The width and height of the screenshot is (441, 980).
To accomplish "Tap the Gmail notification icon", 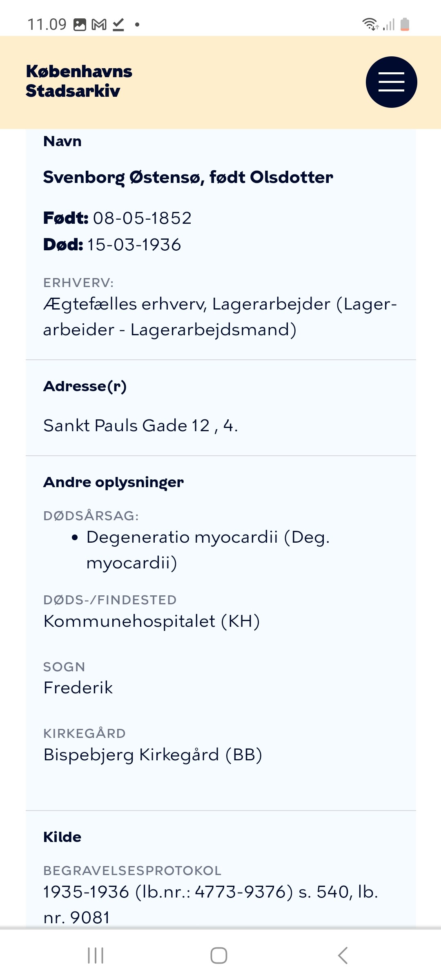I will [x=99, y=25].
